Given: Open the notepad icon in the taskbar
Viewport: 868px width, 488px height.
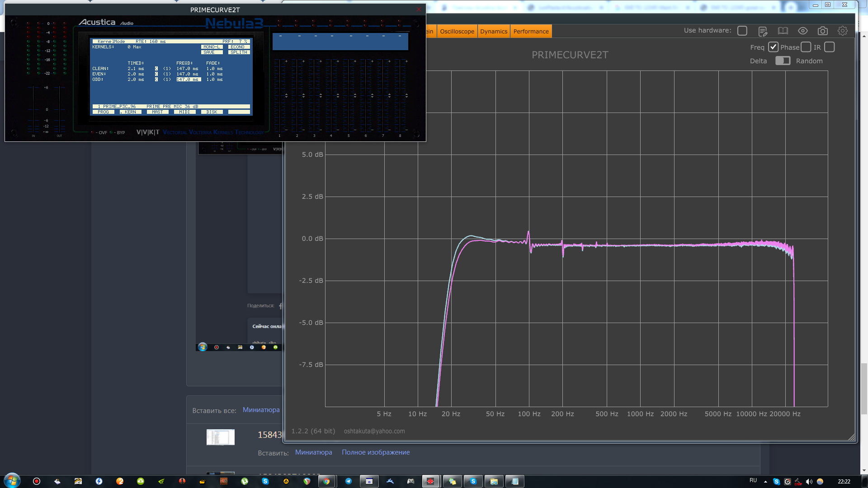Looking at the screenshot, I should point(514,481).
